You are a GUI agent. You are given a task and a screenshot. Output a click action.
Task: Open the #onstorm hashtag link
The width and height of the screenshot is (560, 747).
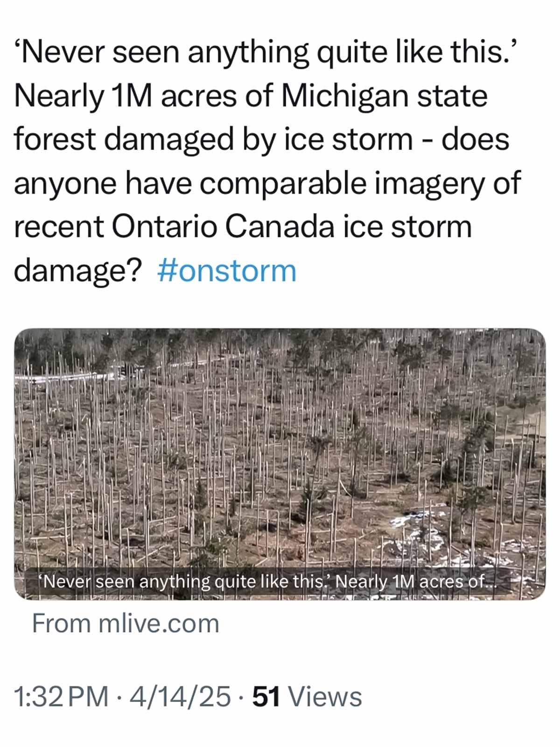pyautogui.click(x=227, y=270)
